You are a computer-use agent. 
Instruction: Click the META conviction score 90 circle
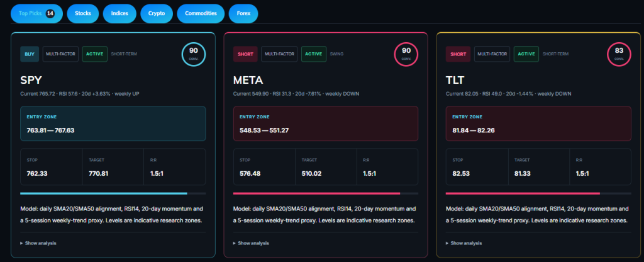point(406,54)
